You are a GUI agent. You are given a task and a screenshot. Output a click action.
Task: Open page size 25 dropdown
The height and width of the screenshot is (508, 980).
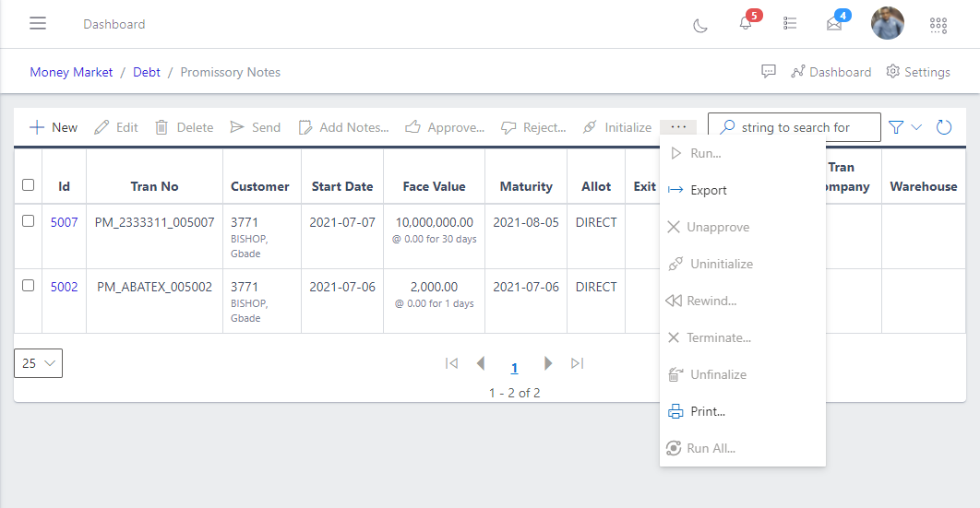tap(38, 363)
